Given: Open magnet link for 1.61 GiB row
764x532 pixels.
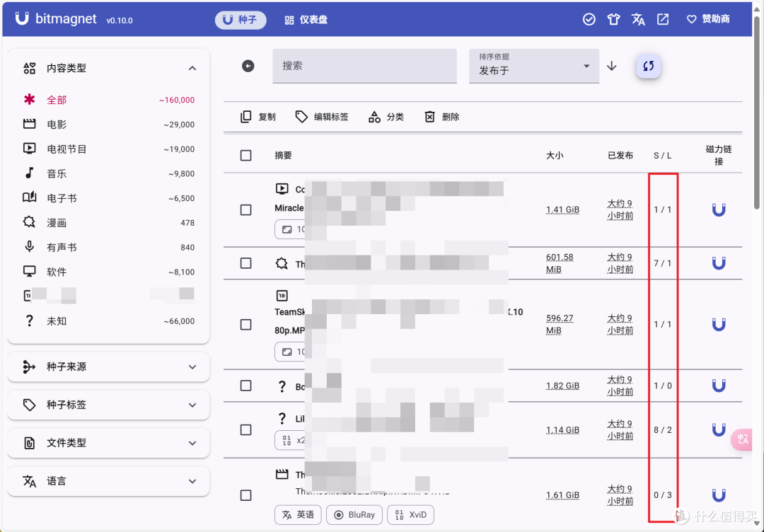Looking at the screenshot, I should (719, 495).
